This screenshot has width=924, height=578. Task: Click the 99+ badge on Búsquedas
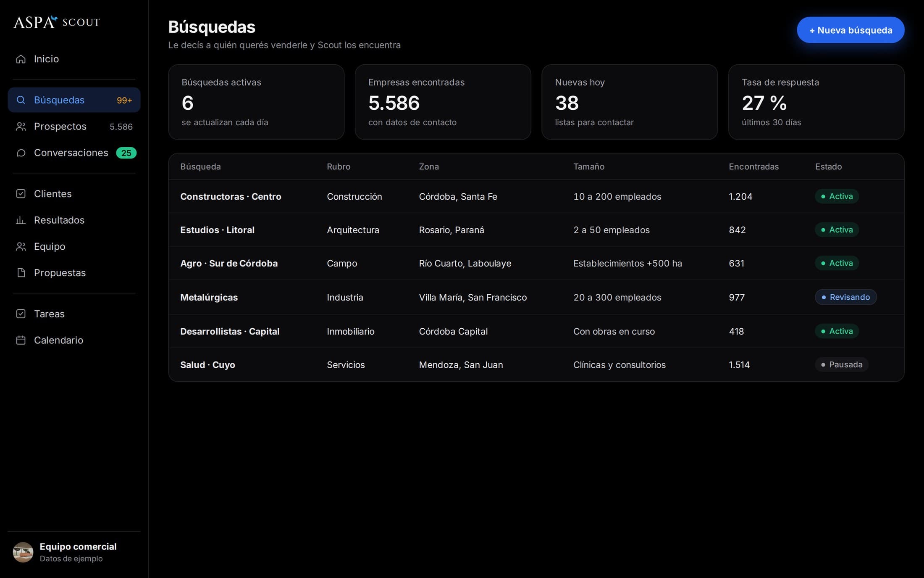pyautogui.click(x=124, y=100)
